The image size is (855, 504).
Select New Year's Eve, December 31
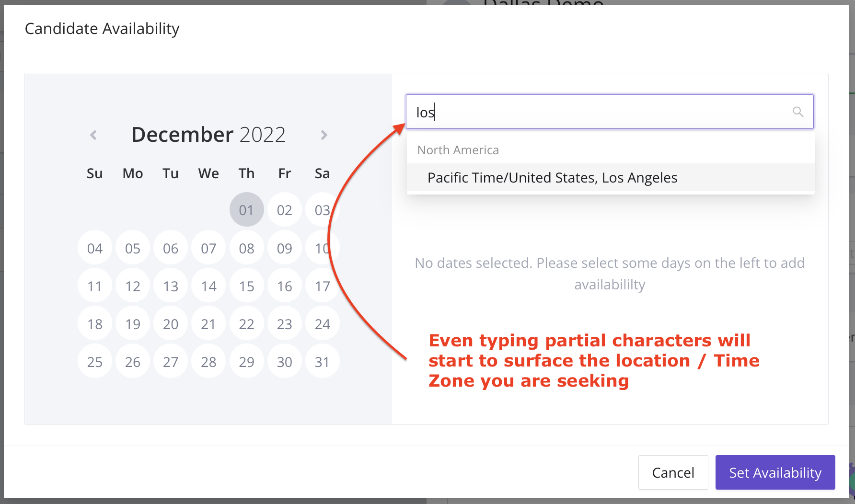[x=322, y=362]
